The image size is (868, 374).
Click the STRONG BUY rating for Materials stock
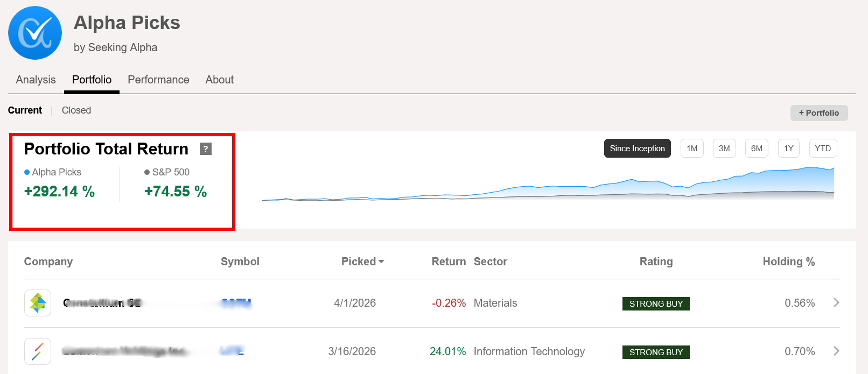(x=656, y=304)
